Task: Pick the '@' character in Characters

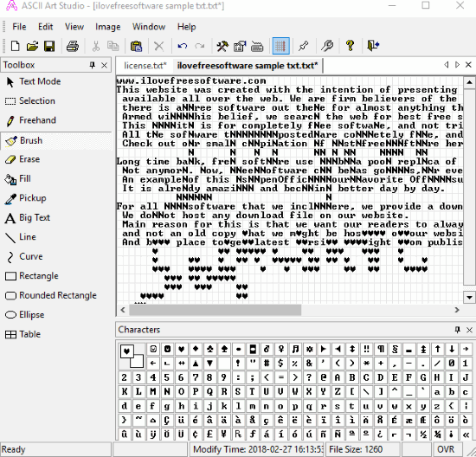Action: [324, 377]
